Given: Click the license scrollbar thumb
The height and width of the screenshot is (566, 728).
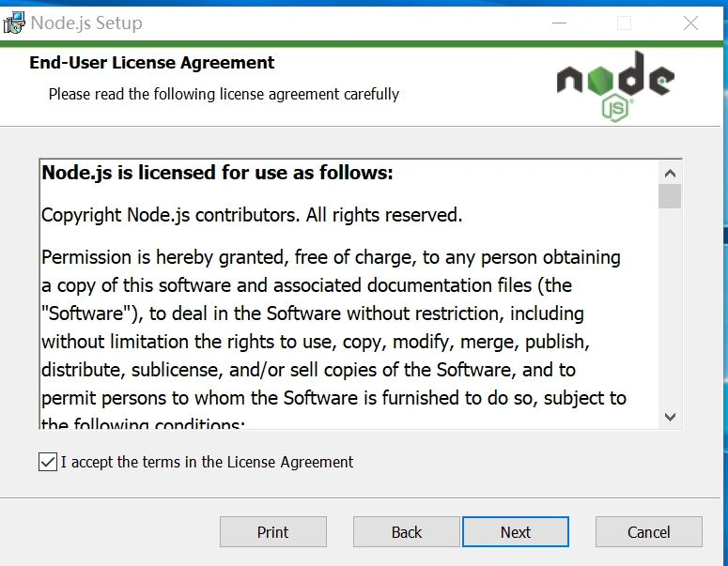Looking at the screenshot, I should click(670, 196).
